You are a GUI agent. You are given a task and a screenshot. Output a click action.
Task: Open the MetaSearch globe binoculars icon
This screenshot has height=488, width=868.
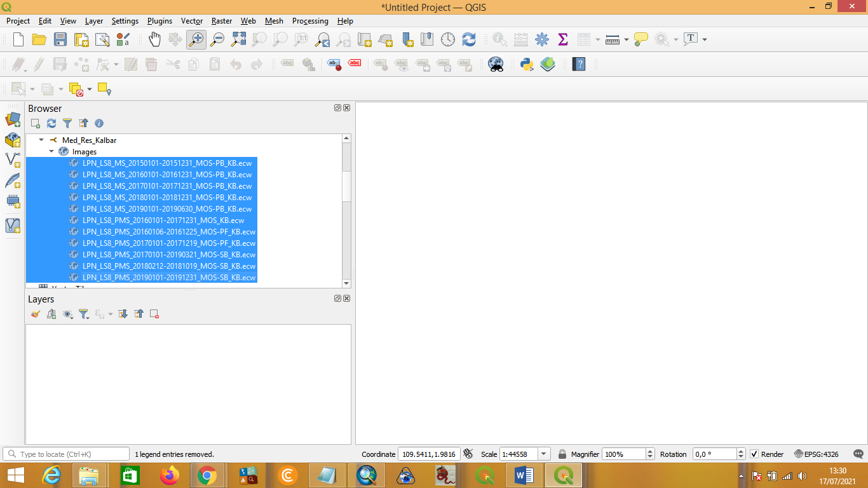tap(496, 64)
